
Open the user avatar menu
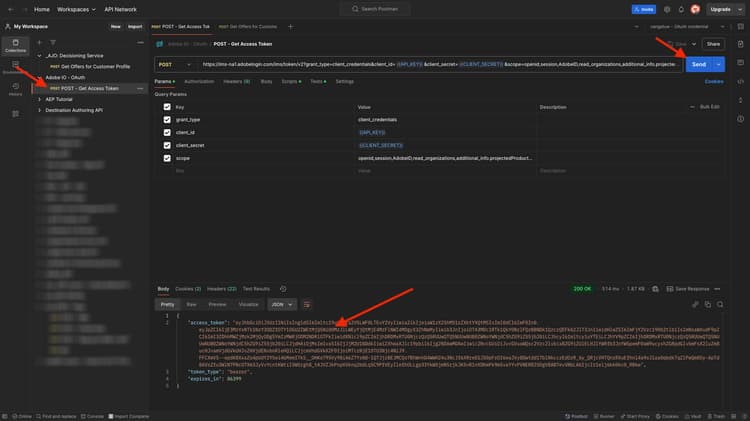(695, 9)
